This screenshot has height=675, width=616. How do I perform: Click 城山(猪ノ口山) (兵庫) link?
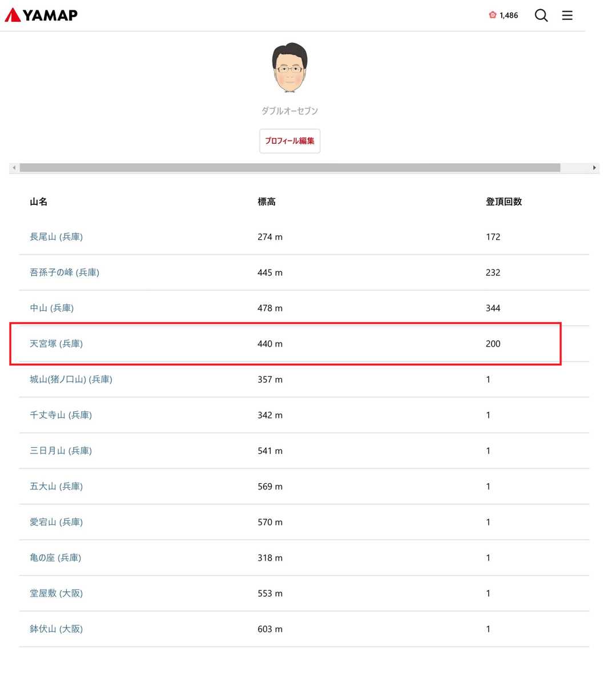coord(71,379)
